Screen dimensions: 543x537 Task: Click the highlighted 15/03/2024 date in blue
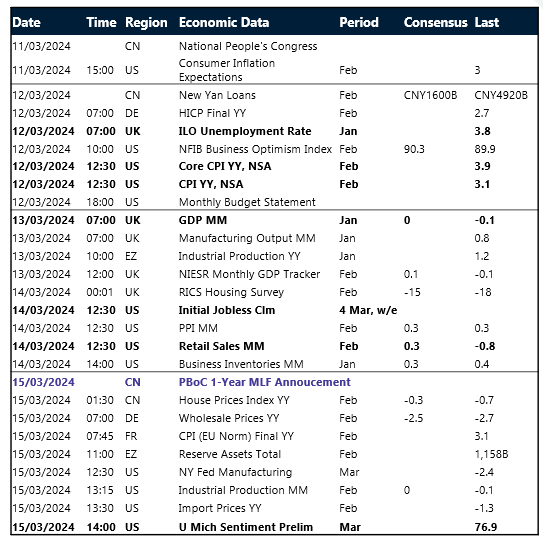point(43,382)
